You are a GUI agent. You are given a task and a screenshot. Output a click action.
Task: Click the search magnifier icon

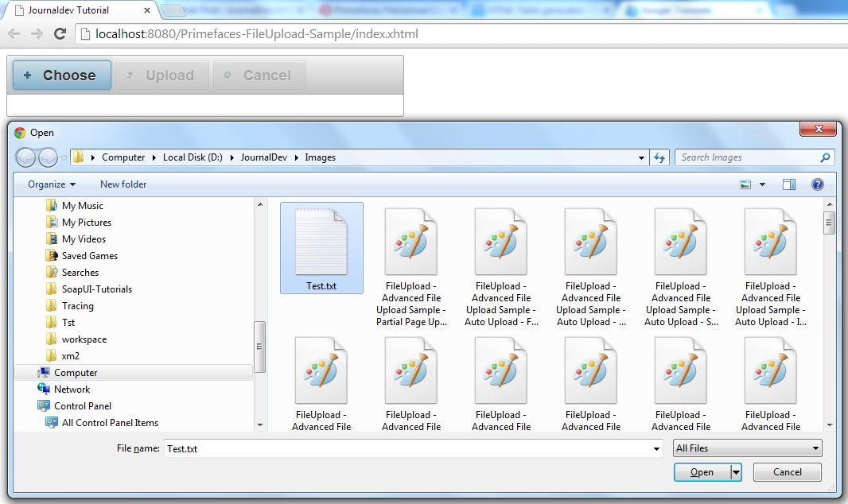(825, 157)
